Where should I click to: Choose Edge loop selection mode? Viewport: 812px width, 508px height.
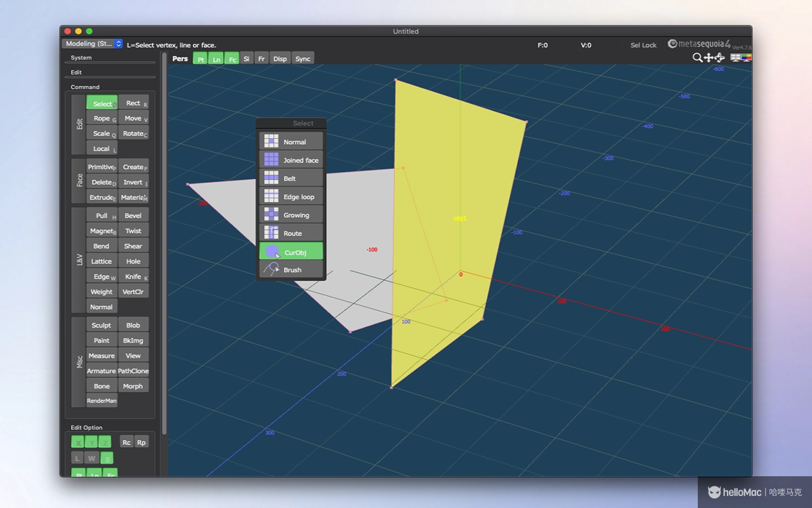click(x=291, y=197)
